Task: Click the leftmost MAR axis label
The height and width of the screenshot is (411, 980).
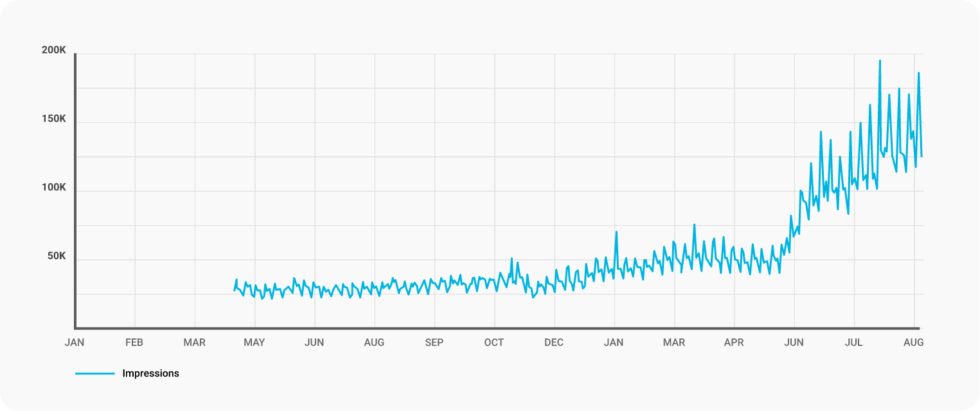Action: click(194, 343)
